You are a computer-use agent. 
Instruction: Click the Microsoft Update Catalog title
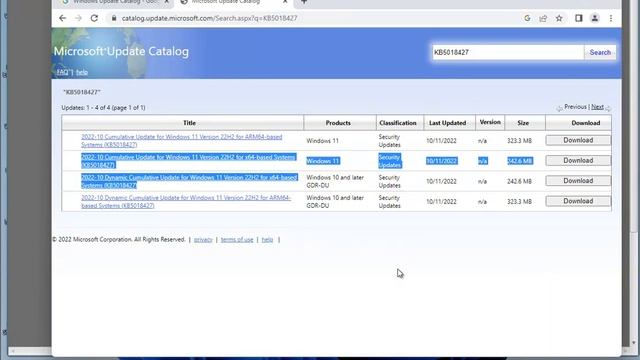[121, 51]
